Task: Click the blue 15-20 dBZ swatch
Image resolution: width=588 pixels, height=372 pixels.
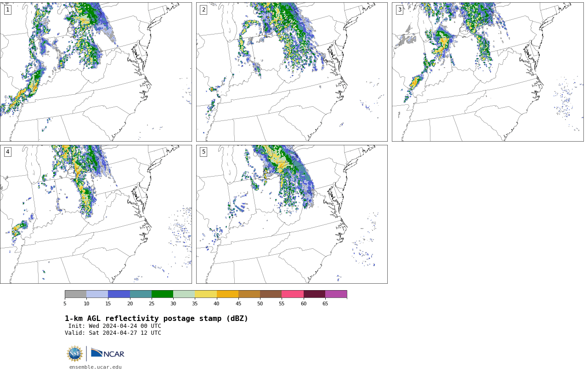Action: pyautogui.click(x=119, y=294)
